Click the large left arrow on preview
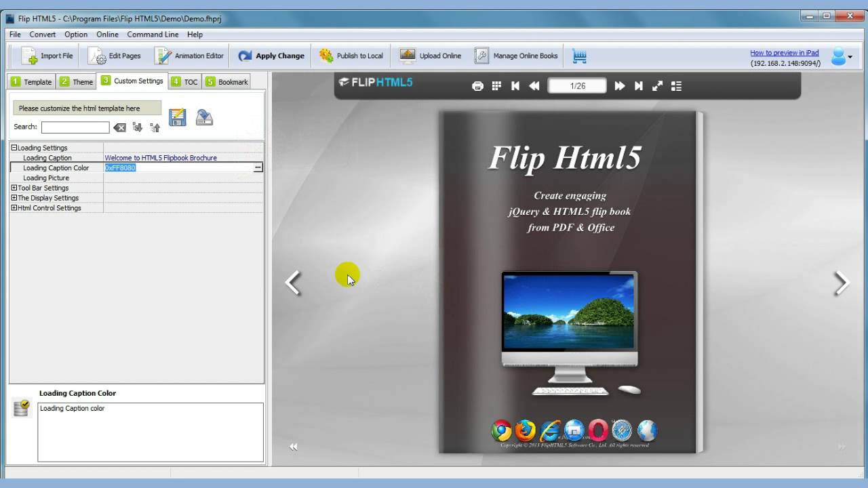Viewport: 868px width, 488px height. point(292,283)
